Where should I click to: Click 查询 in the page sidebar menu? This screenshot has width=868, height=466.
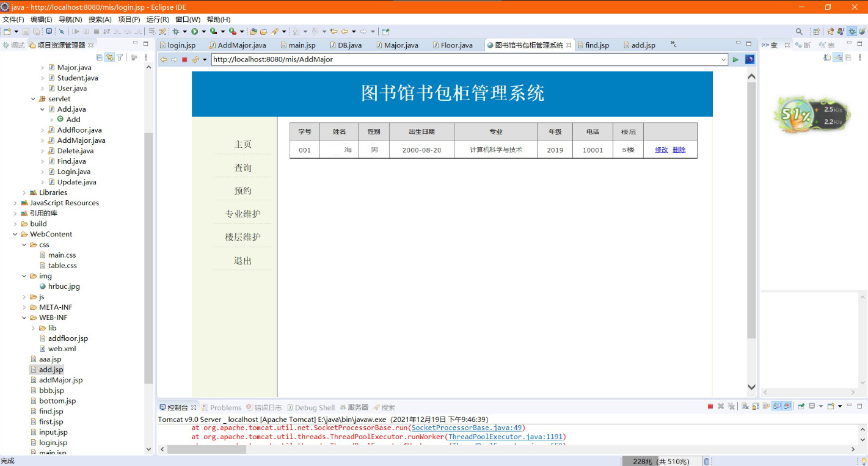[242, 167]
